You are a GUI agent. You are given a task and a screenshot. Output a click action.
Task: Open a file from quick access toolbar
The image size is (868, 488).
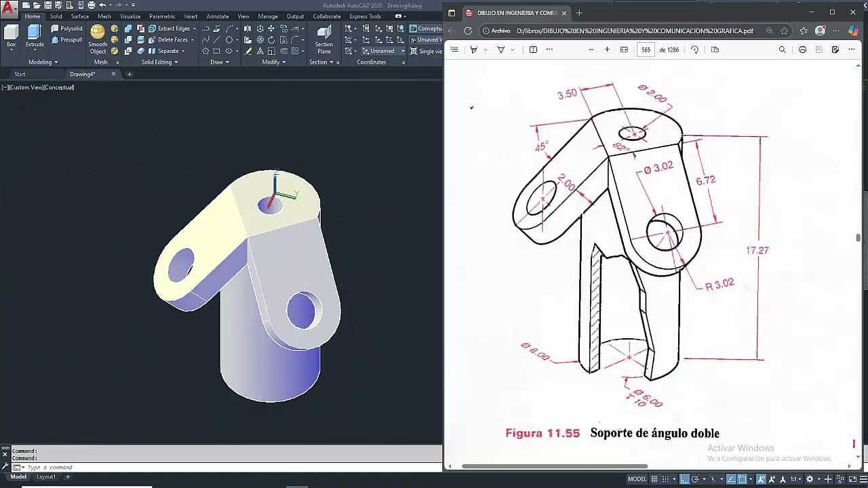coord(37,5)
